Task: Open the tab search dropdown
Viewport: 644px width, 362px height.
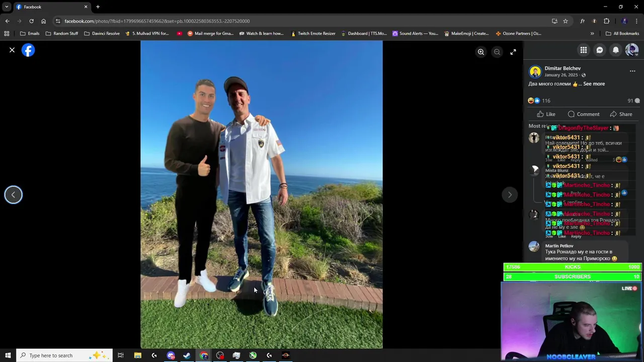Action: (x=7, y=7)
